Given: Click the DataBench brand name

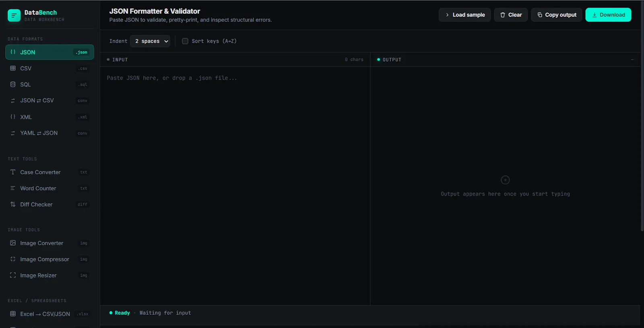Looking at the screenshot, I should [41, 12].
